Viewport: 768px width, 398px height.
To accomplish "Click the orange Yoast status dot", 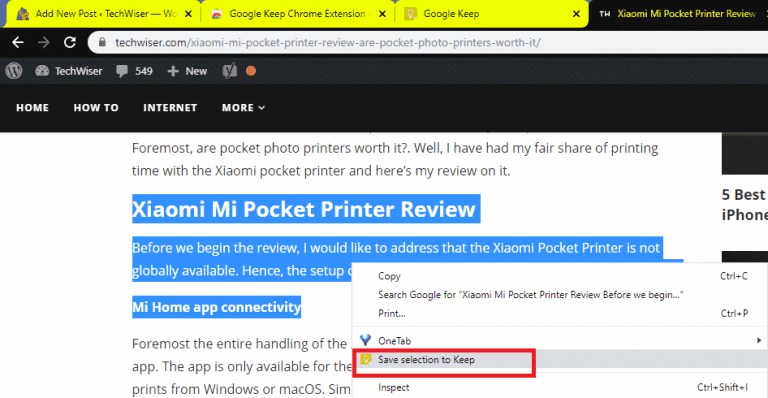I will coord(251,71).
